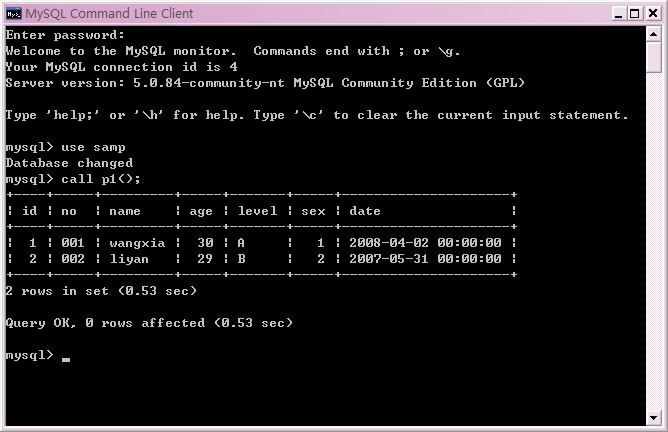This screenshot has width=668, height=432.
Task: Click the scrollbar down arrow
Action: click(x=653, y=418)
